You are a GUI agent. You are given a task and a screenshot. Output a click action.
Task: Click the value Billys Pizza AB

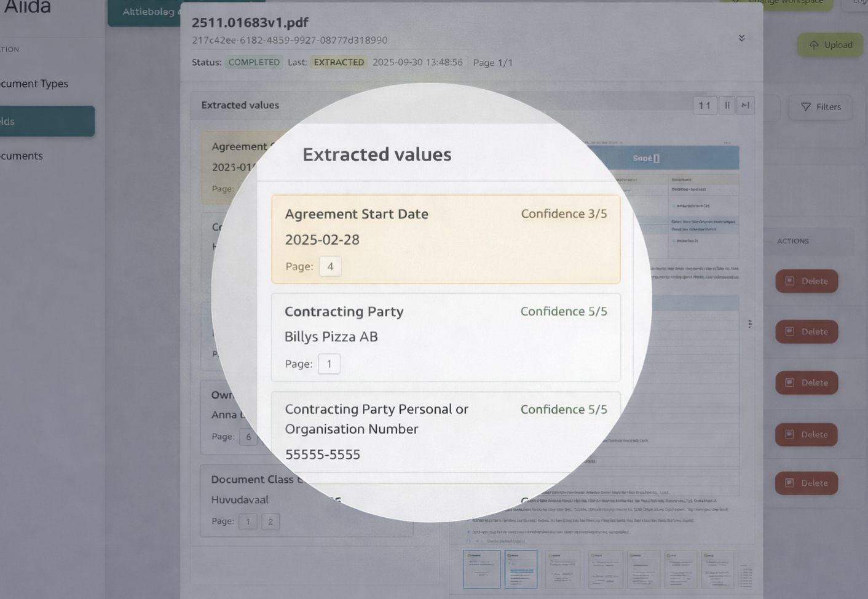pos(331,337)
